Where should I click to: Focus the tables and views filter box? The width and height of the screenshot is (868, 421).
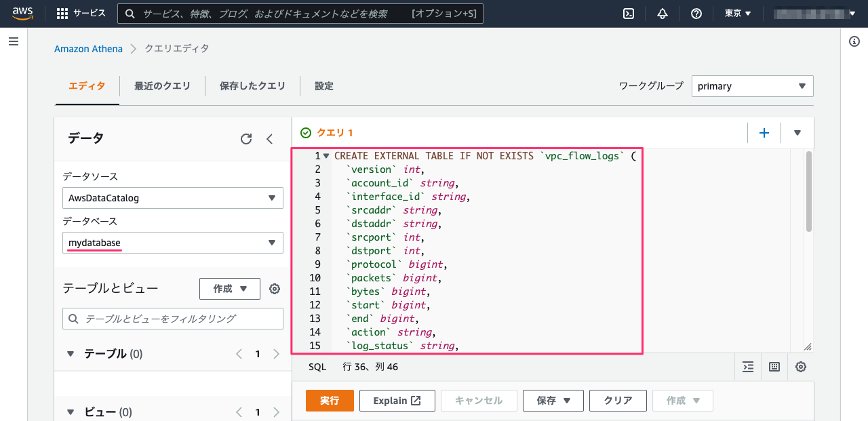click(x=173, y=319)
